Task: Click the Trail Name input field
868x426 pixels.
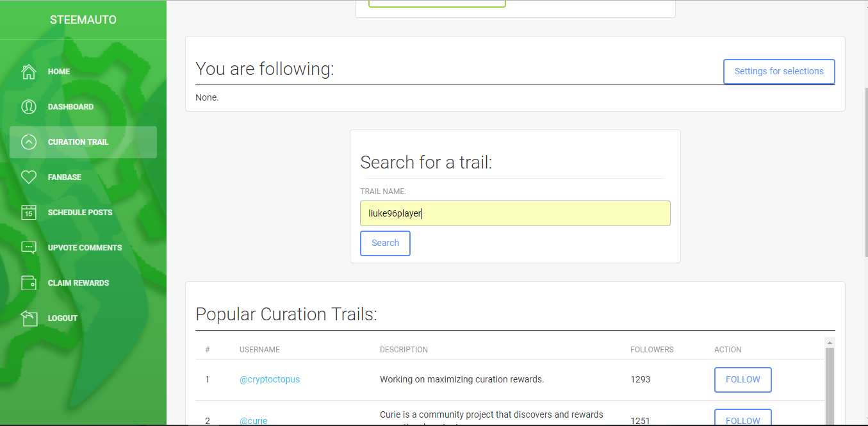Action: (x=515, y=213)
